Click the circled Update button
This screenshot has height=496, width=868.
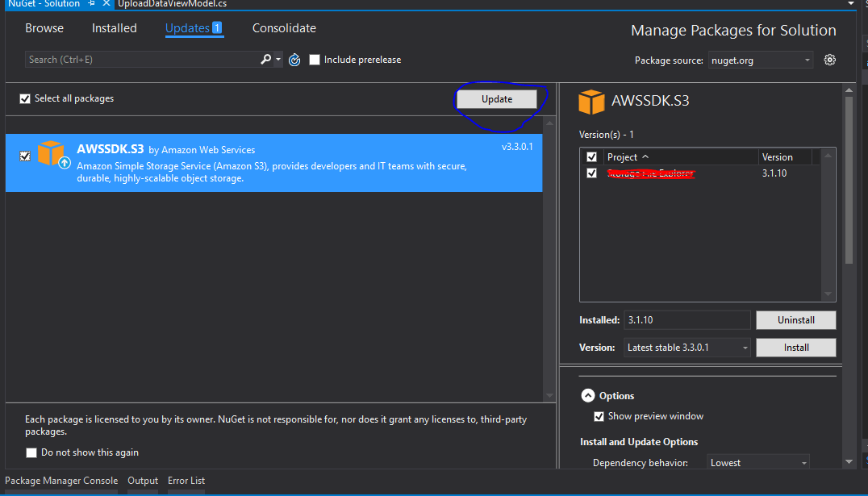(x=498, y=98)
